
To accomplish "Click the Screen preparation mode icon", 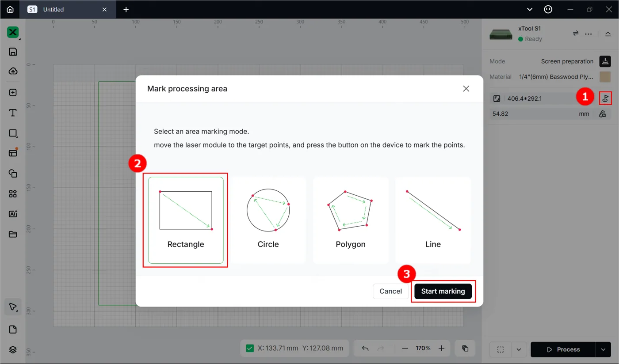I will click(605, 61).
